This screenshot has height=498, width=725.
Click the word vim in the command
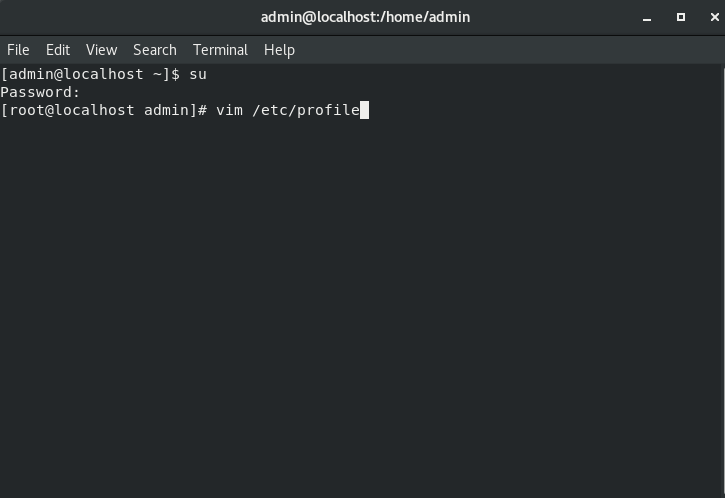point(229,110)
